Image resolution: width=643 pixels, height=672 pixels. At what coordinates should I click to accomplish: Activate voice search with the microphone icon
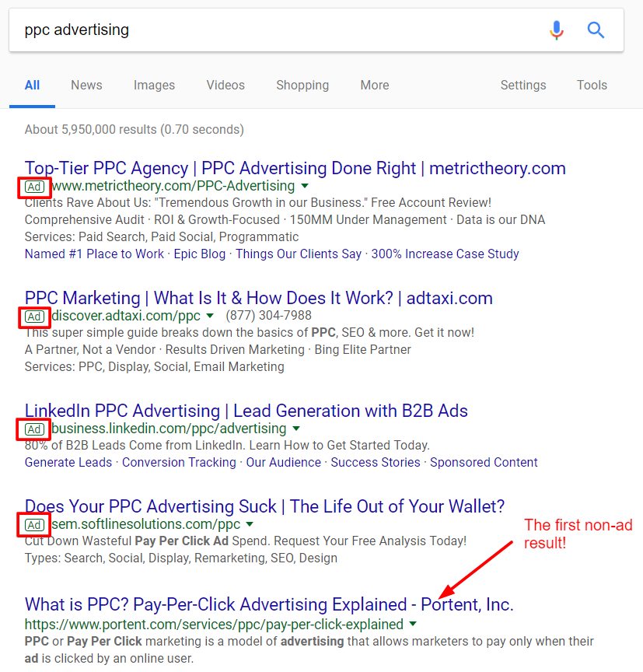point(557,30)
